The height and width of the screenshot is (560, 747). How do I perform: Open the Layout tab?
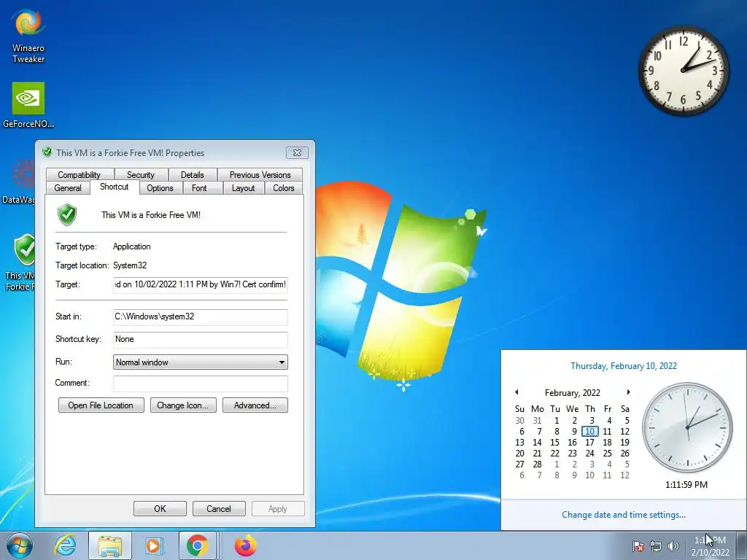click(x=243, y=188)
